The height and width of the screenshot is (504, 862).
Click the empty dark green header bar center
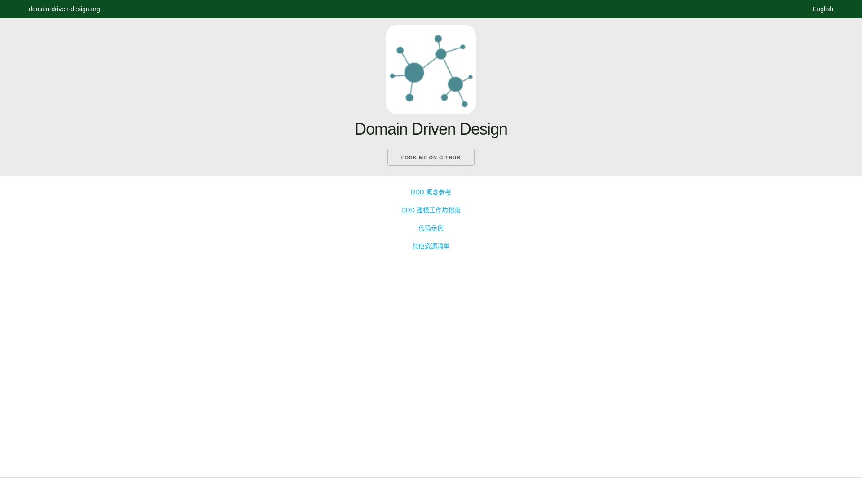[x=431, y=9]
